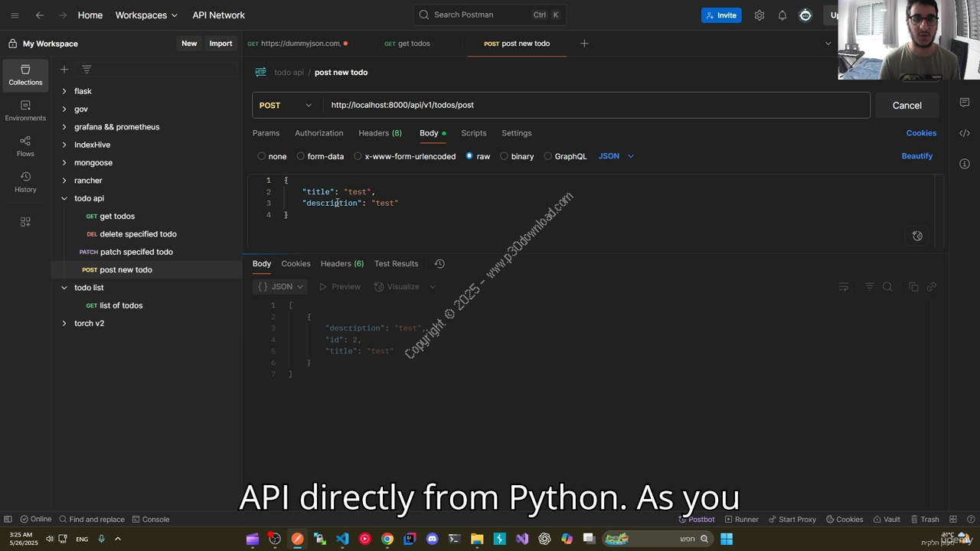980x551 pixels.
Task: Open Visual Studio Code from the taskbar
Action: click(x=342, y=540)
